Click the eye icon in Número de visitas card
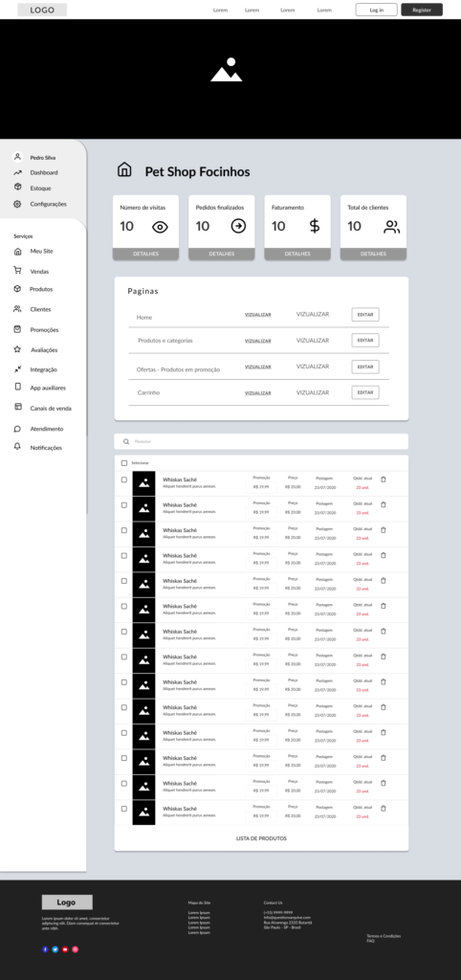The width and height of the screenshot is (461, 980). tap(160, 227)
